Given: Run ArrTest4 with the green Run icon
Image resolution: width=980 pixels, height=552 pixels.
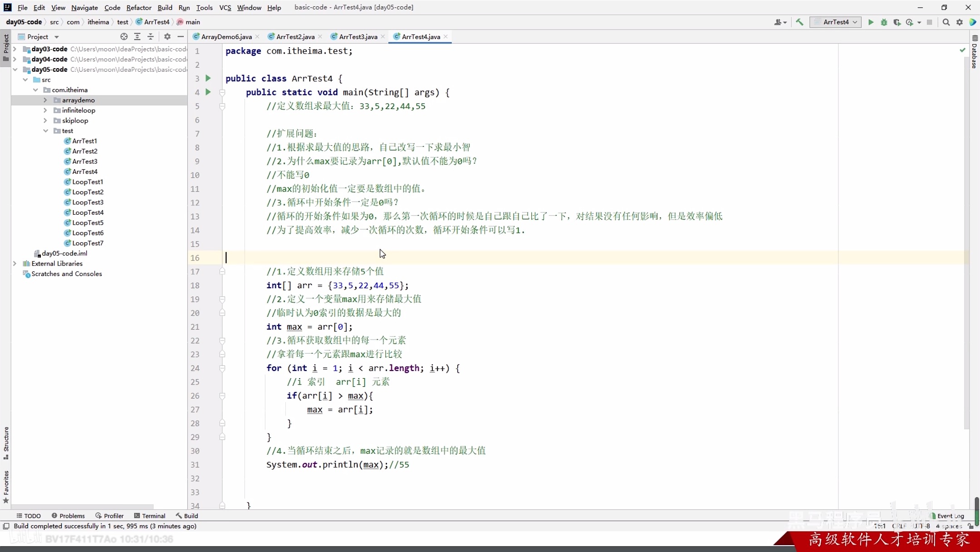Looking at the screenshot, I should point(870,22).
